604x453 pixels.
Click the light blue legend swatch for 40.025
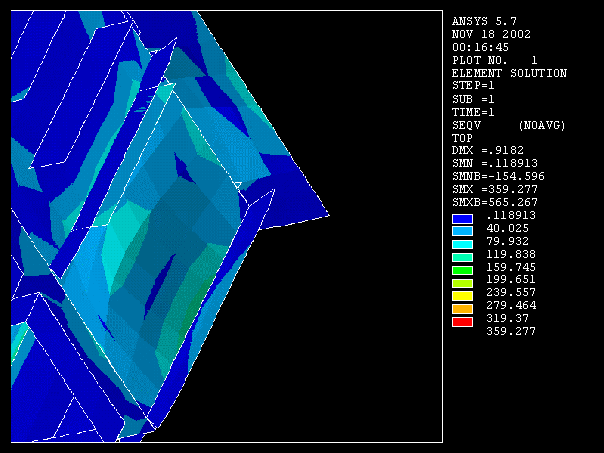click(x=462, y=231)
